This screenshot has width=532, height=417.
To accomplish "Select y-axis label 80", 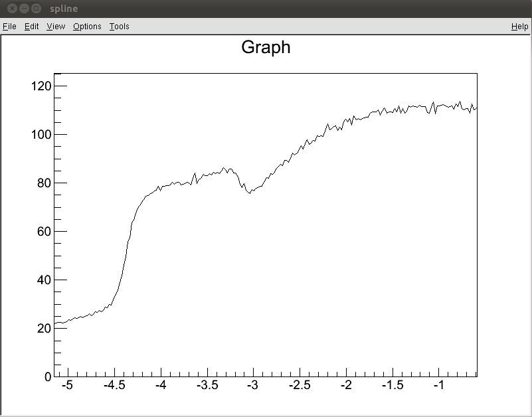I will click(44, 183).
